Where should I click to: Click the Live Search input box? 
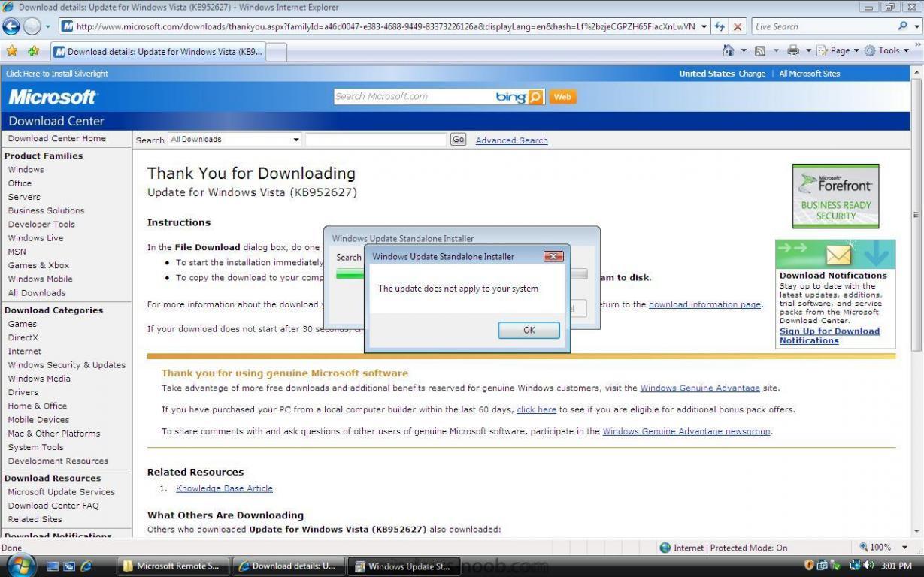(824, 26)
